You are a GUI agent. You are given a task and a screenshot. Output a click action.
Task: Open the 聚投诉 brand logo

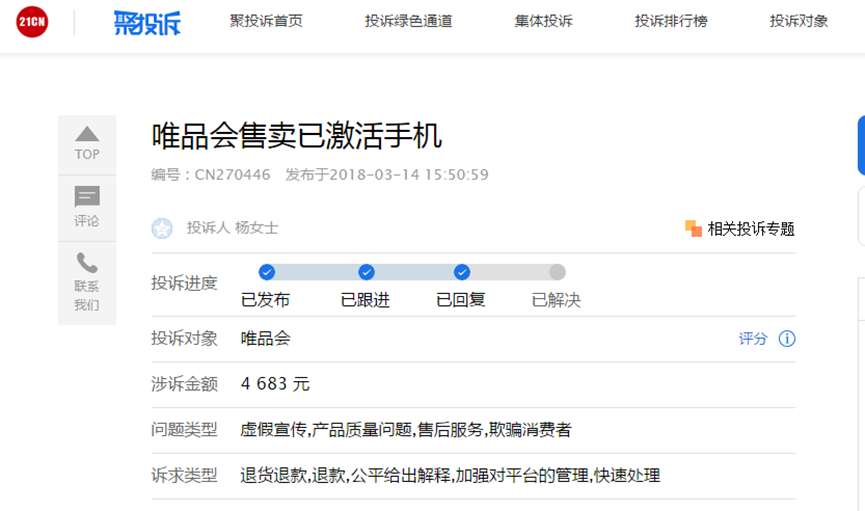pyautogui.click(x=147, y=23)
